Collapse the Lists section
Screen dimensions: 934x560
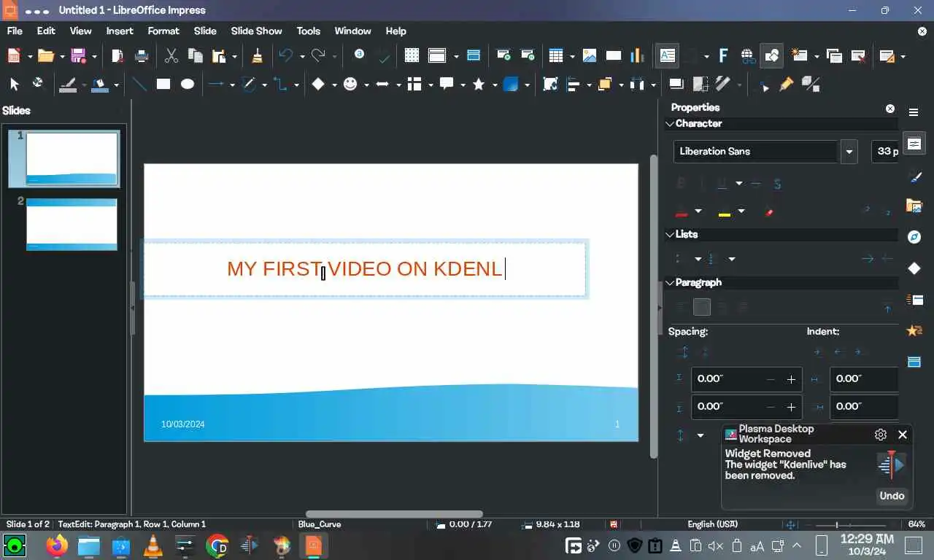coord(670,235)
